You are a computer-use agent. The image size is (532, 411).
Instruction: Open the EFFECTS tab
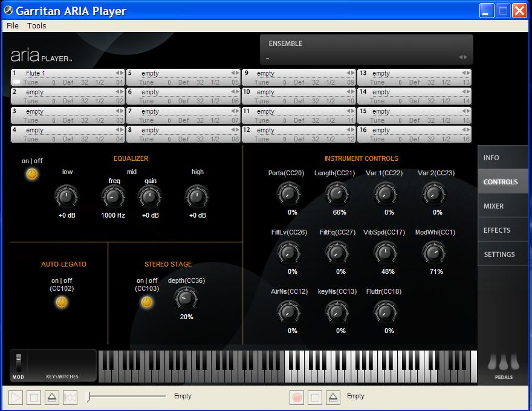(x=503, y=230)
